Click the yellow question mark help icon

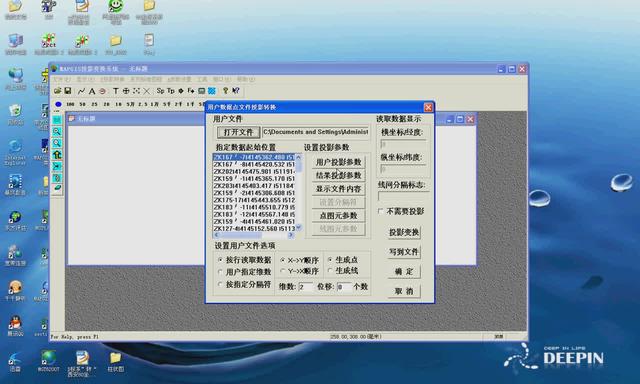pyautogui.click(x=225, y=91)
